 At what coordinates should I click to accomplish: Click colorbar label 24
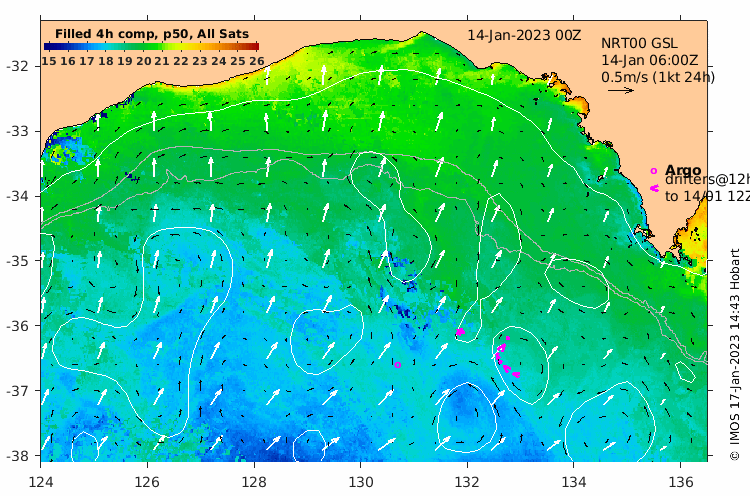219,61
